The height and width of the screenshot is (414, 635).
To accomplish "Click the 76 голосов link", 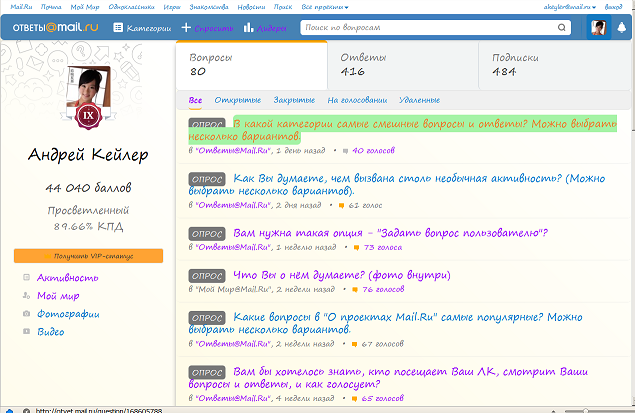I will [383, 289].
